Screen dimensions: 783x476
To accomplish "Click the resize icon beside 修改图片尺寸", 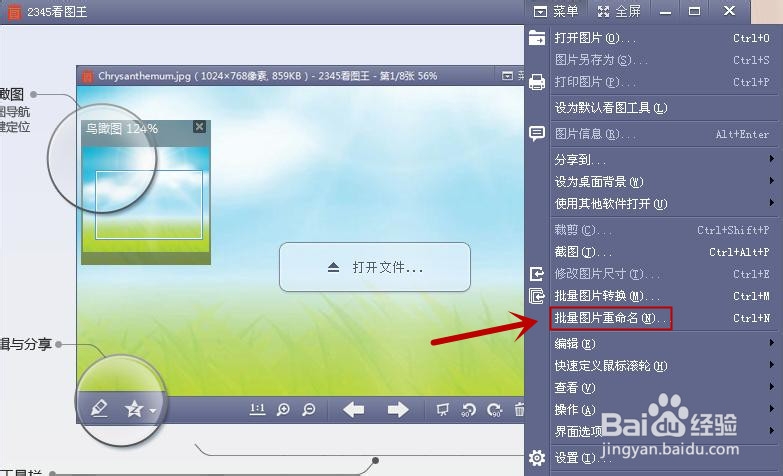I will click(x=537, y=274).
